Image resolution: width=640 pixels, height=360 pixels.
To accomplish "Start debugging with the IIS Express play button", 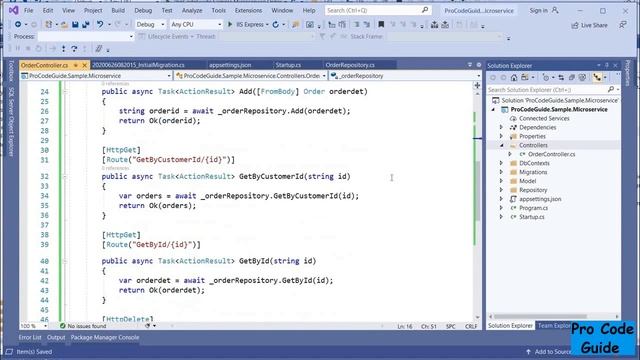I will click(230, 24).
